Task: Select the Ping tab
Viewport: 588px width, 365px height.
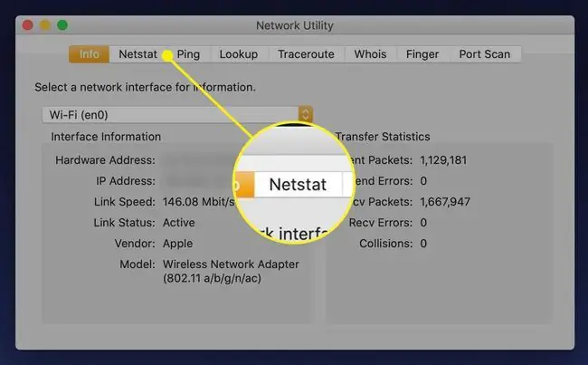Action: (x=188, y=54)
